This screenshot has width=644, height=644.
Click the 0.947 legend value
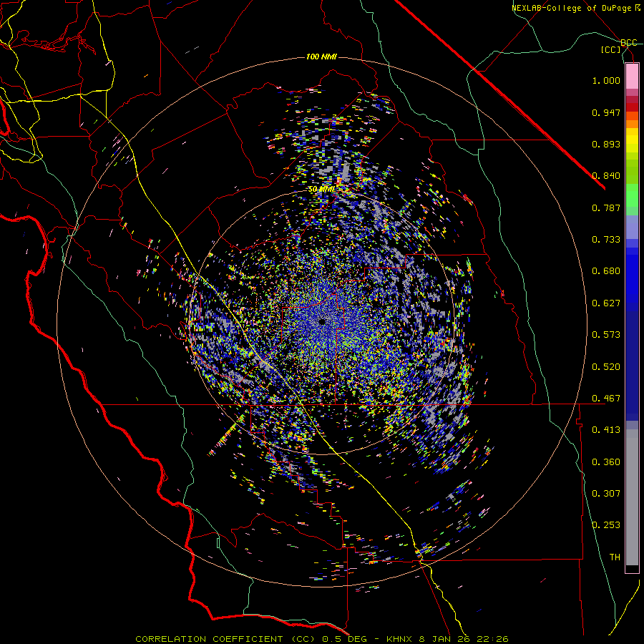point(606,112)
